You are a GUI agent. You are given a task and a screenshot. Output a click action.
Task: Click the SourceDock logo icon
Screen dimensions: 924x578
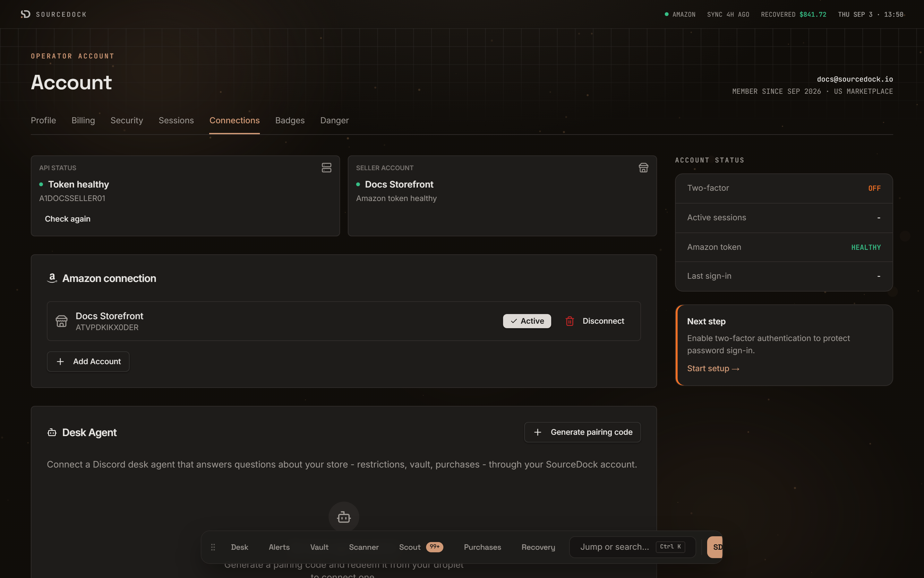coord(26,14)
